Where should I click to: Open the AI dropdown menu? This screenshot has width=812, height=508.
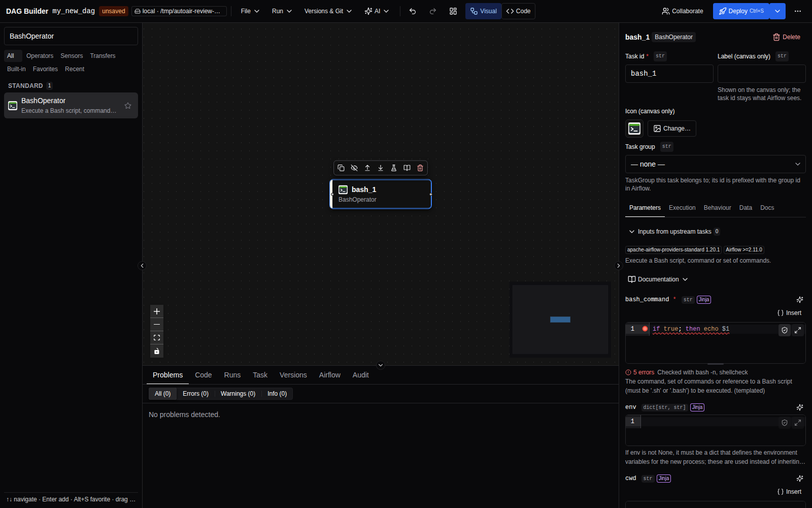tap(377, 11)
